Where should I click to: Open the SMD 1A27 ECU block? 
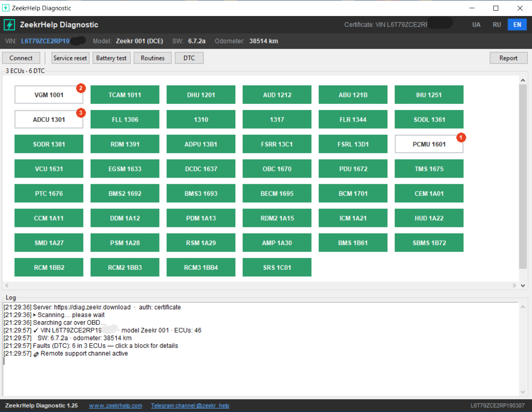tap(49, 243)
